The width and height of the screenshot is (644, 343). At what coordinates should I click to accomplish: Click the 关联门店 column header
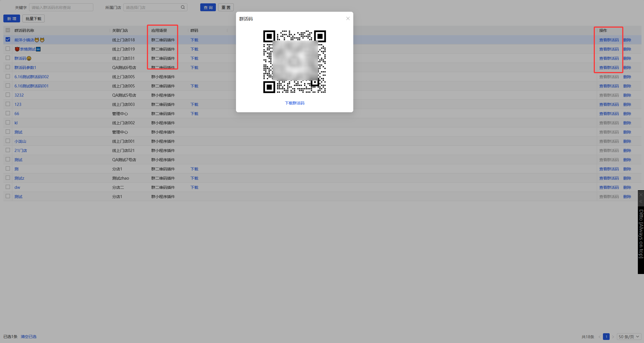click(120, 30)
